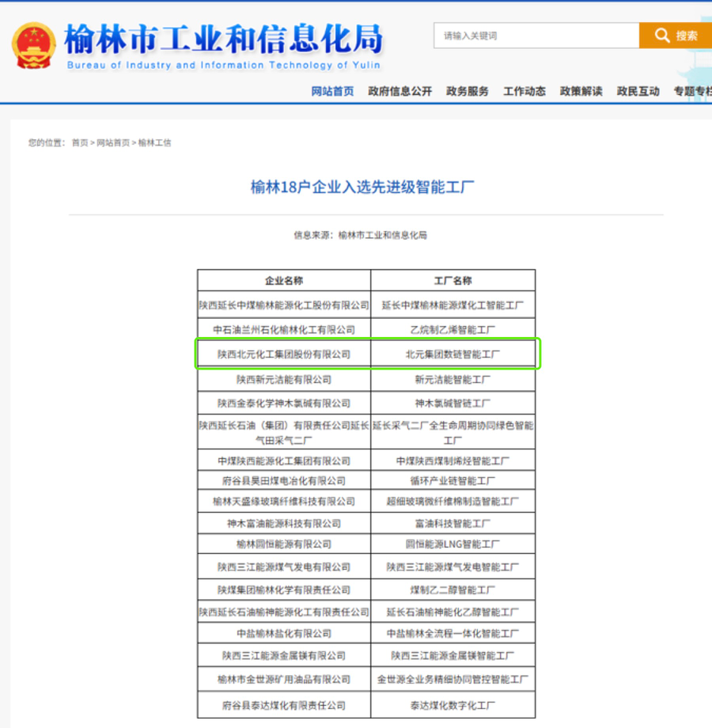This screenshot has width=712, height=728.
Task: Select cell 神木富油能源科技有限公司
Action: point(284,523)
